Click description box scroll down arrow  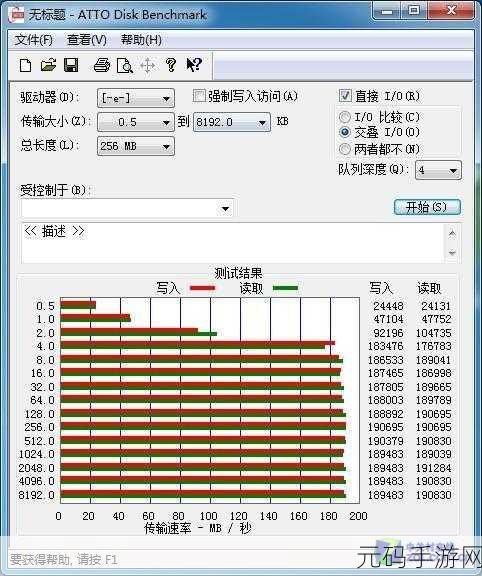[452, 253]
